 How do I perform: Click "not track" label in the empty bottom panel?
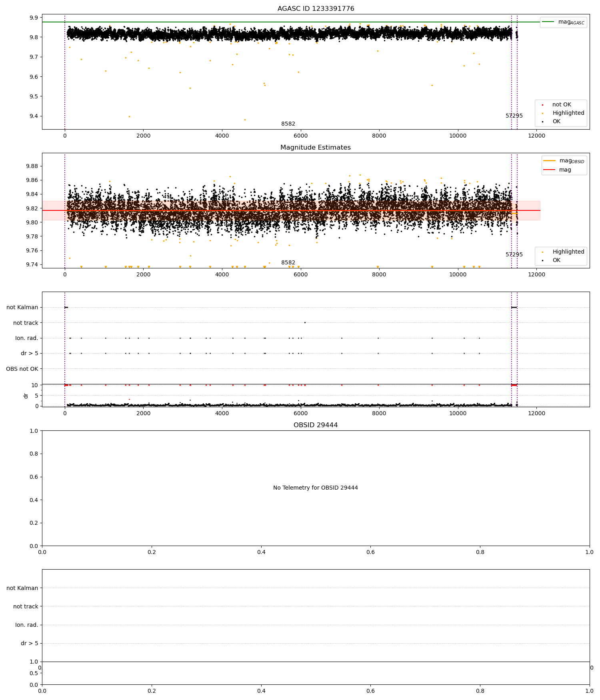click(x=26, y=607)
